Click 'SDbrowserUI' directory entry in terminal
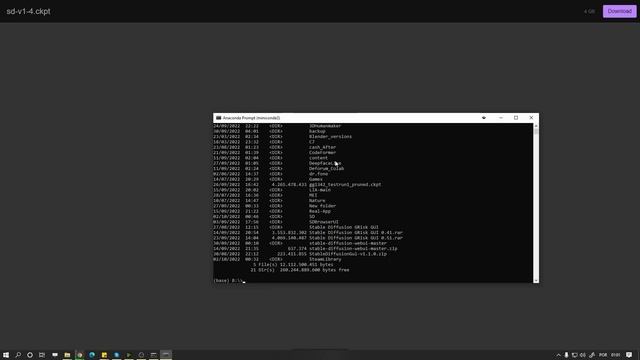The width and height of the screenshot is (640, 360). (324, 222)
